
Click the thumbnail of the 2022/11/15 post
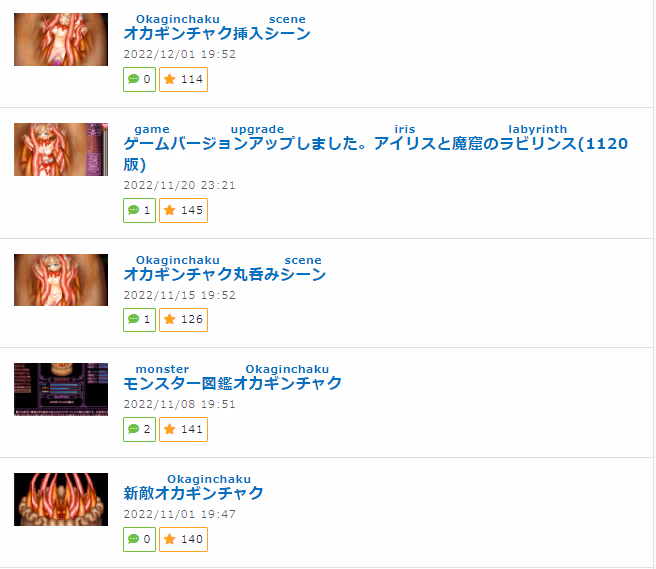click(x=61, y=280)
